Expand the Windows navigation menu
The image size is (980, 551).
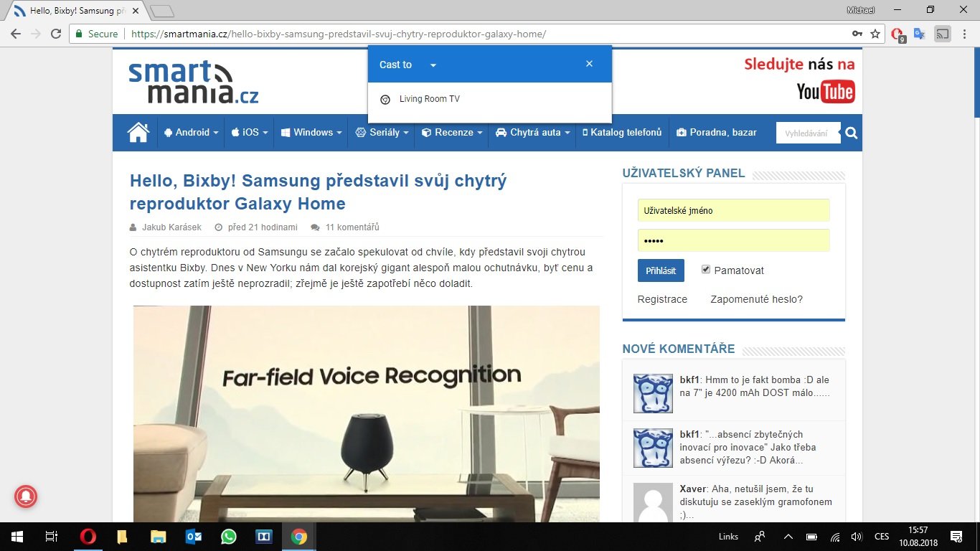point(311,132)
